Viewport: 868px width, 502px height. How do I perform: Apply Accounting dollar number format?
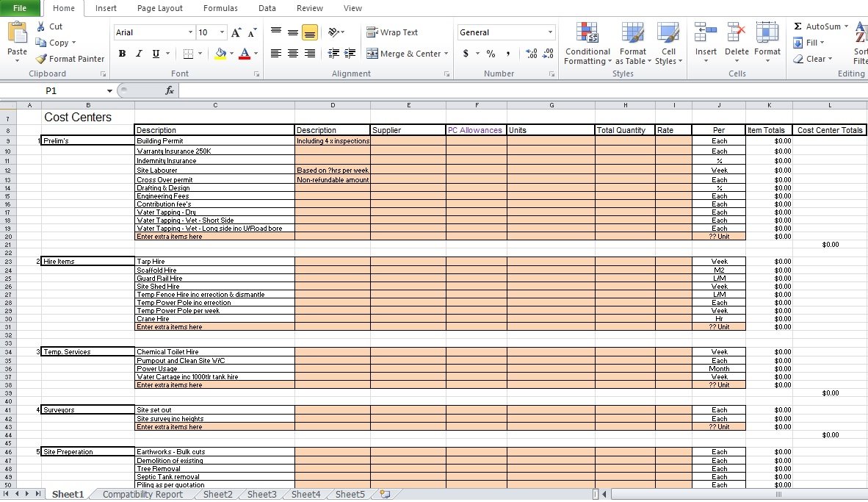click(x=466, y=54)
